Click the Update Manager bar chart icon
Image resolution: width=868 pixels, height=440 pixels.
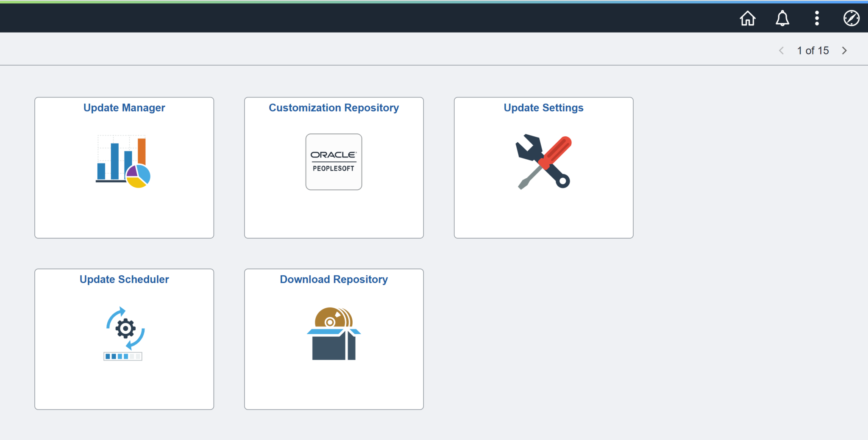(x=123, y=161)
